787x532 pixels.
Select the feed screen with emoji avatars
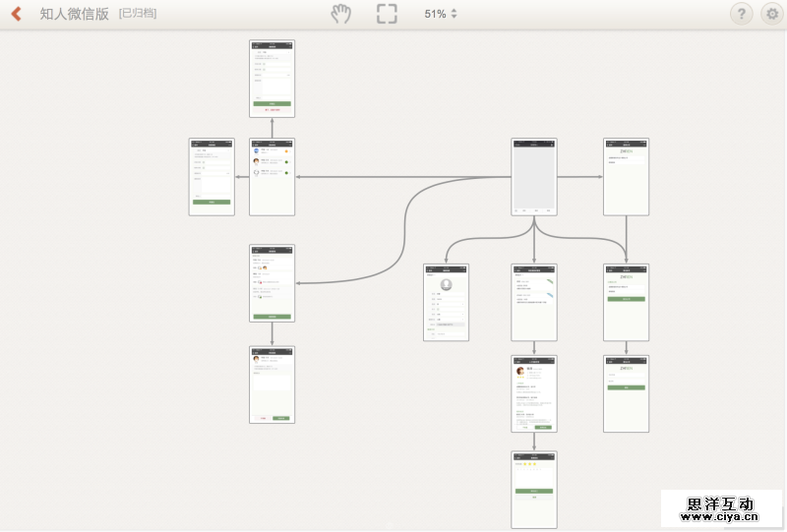click(x=272, y=283)
